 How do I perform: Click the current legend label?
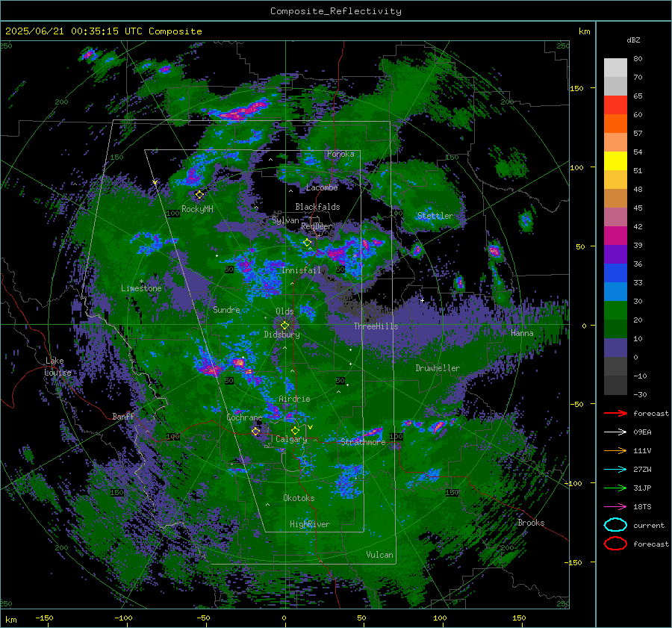coord(649,525)
